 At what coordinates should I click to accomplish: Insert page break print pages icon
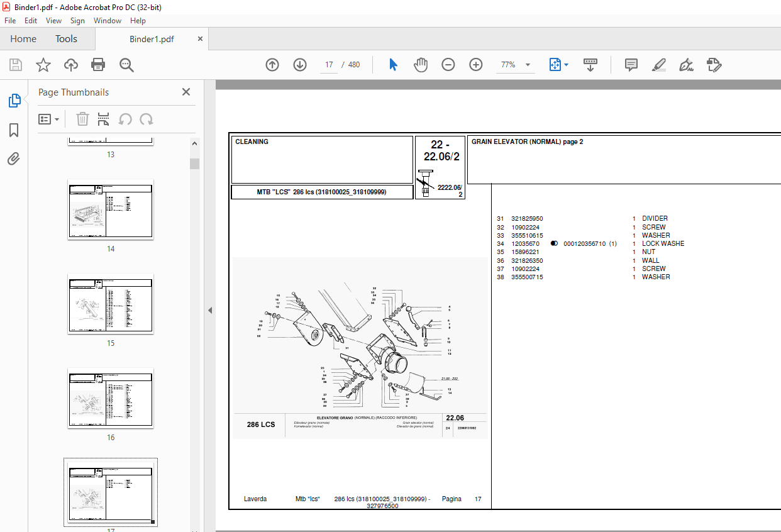click(104, 119)
